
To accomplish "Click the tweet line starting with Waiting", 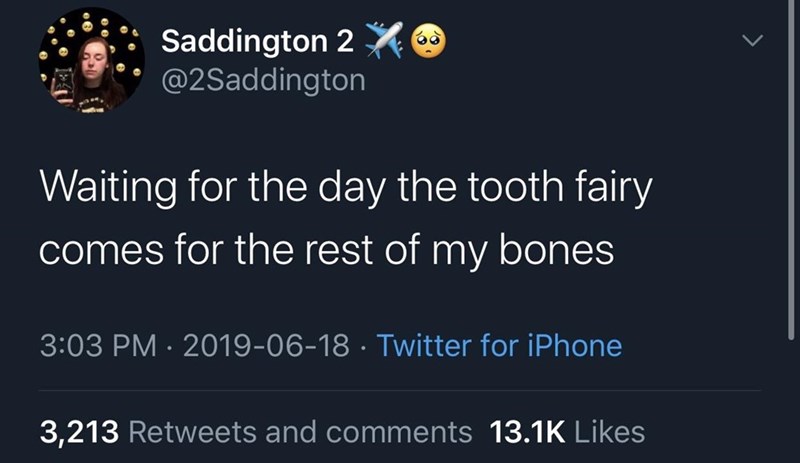I will [344, 188].
